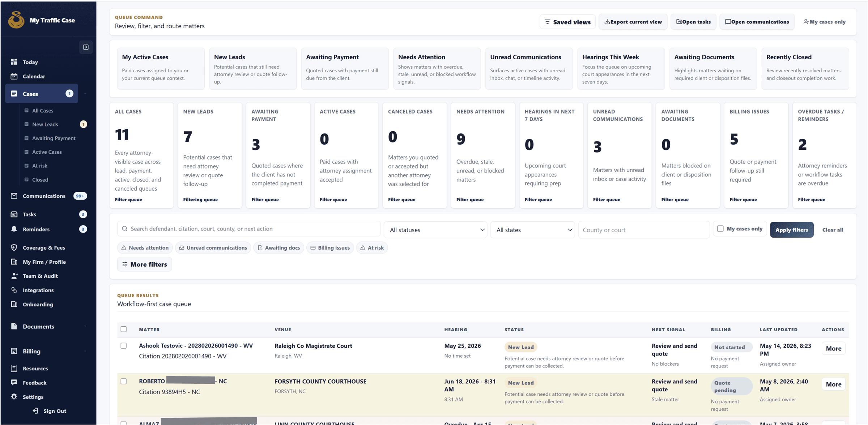Click the Settings gear icon
The image size is (868, 425).
[14, 397]
